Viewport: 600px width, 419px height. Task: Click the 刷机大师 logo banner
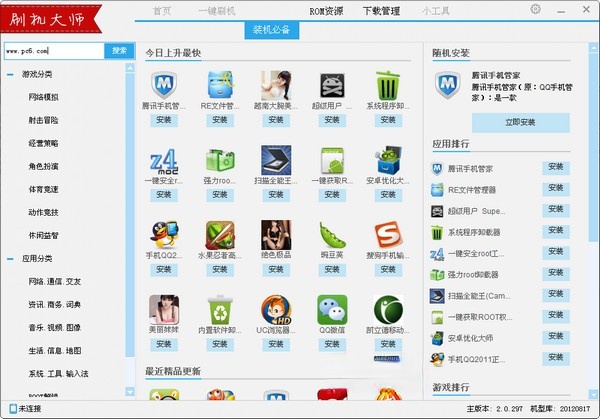[51, 19]
